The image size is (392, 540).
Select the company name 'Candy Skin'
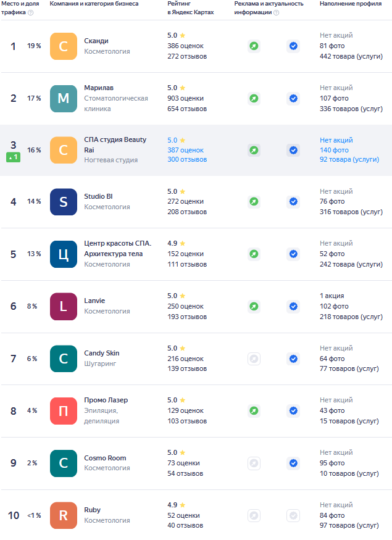click(x=102, y=353)
